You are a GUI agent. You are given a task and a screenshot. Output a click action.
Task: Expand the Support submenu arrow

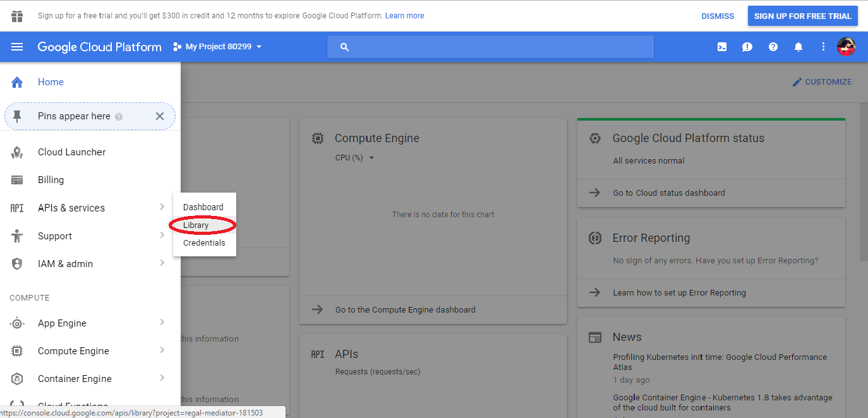[x=162, y=235]
